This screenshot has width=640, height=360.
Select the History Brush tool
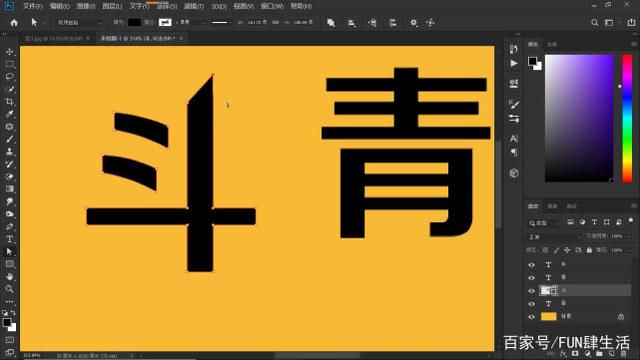click(9, 164)
